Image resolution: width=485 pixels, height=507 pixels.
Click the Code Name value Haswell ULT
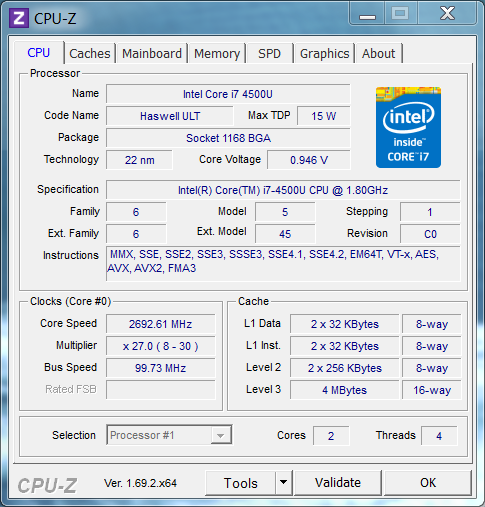pyautogui.click(x=170, y=116)
